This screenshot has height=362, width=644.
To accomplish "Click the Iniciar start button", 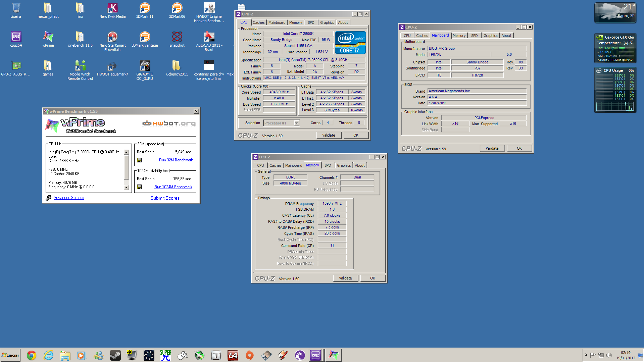I will pos(10,355).
